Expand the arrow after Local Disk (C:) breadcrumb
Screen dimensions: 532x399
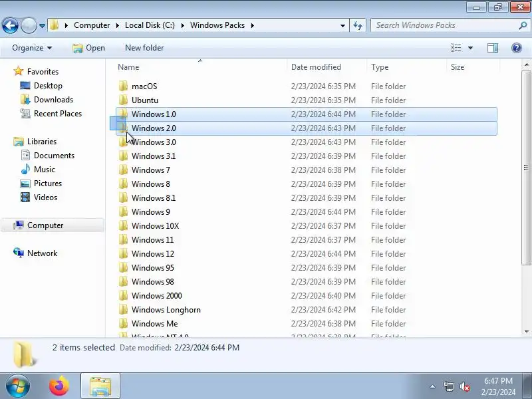[x=182, y=25]
